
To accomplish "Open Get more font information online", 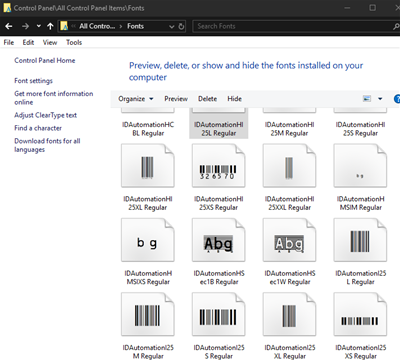I will coord(54,98).
